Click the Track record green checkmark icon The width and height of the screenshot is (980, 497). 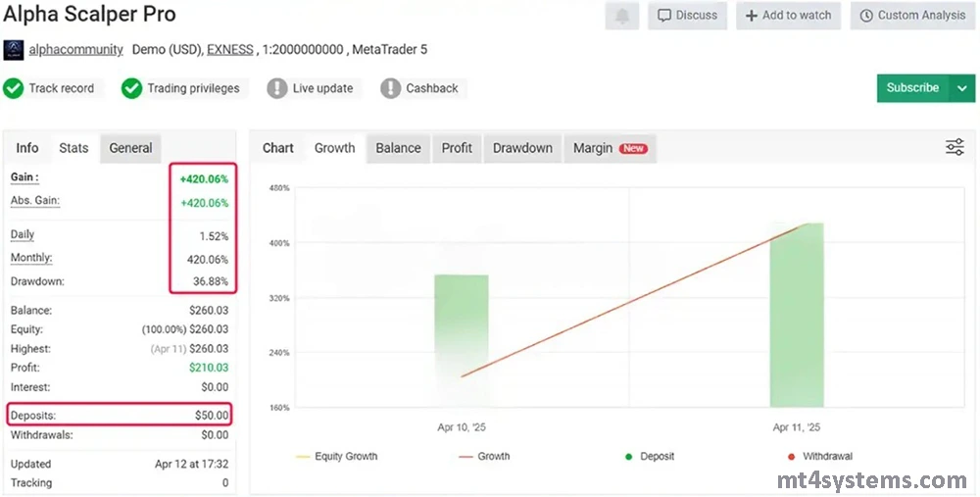pos(14,88)
